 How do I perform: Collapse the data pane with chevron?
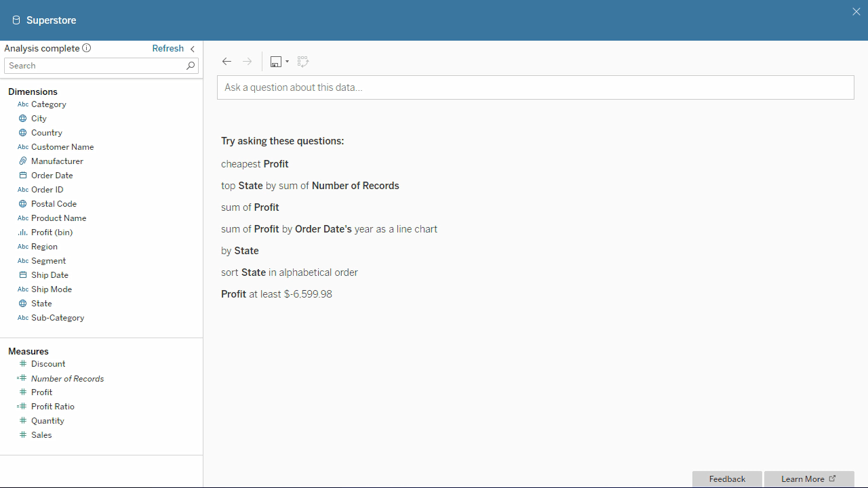point(193,49)
